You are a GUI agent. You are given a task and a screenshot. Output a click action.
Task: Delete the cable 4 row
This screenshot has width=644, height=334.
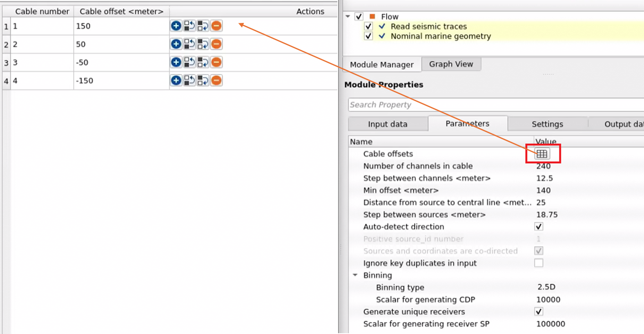(216, 81)
